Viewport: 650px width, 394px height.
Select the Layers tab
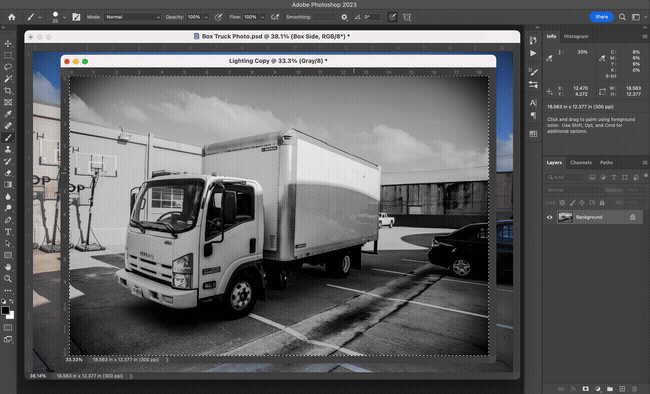(554, 163)
